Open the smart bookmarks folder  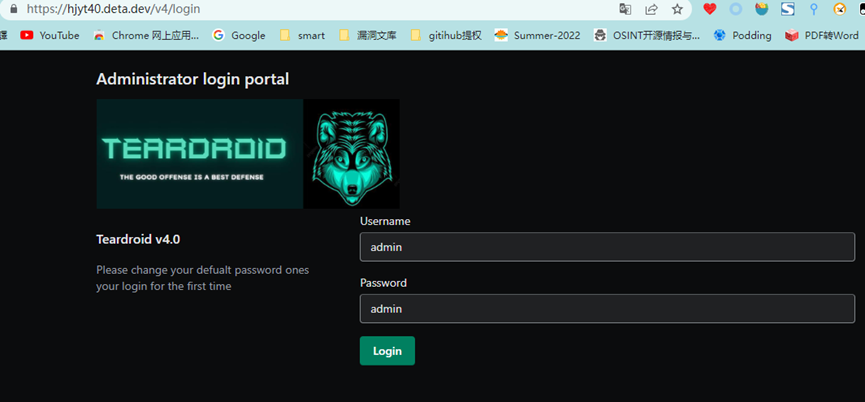302,35
